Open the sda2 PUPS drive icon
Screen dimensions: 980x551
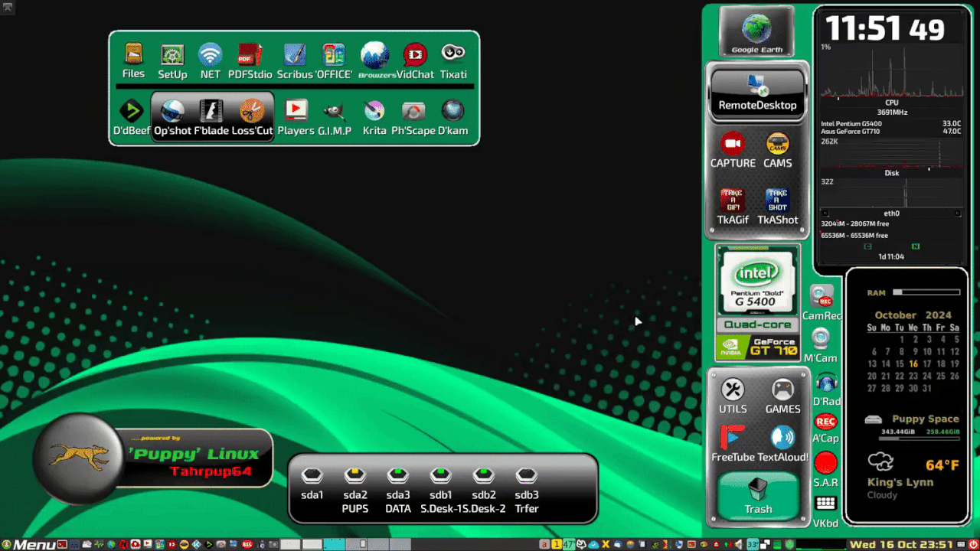tap(354, 476)
